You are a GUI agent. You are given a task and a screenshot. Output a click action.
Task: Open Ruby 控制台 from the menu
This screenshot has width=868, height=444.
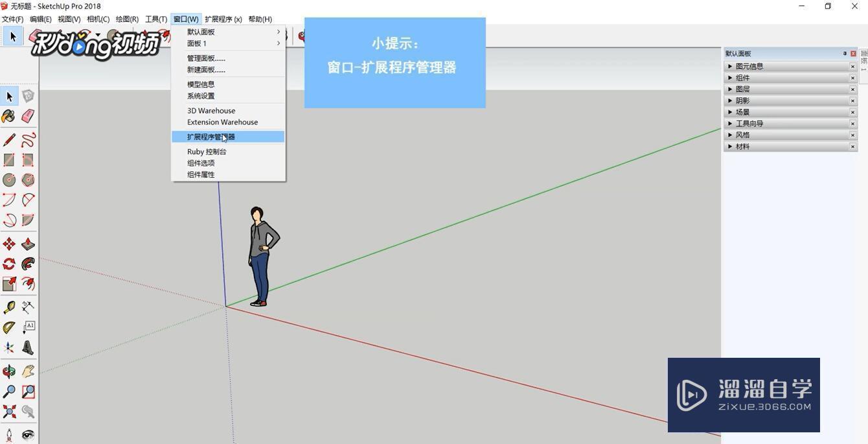click(228, 152)
